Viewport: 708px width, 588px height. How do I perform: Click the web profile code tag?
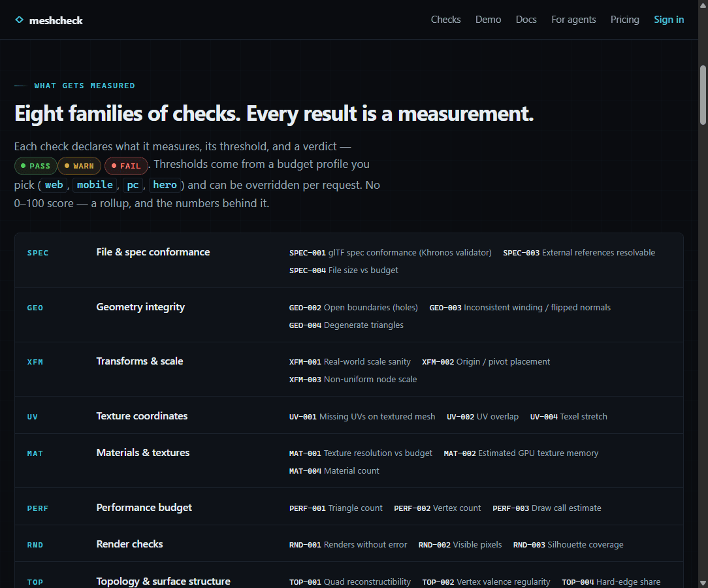coord(54,185)
